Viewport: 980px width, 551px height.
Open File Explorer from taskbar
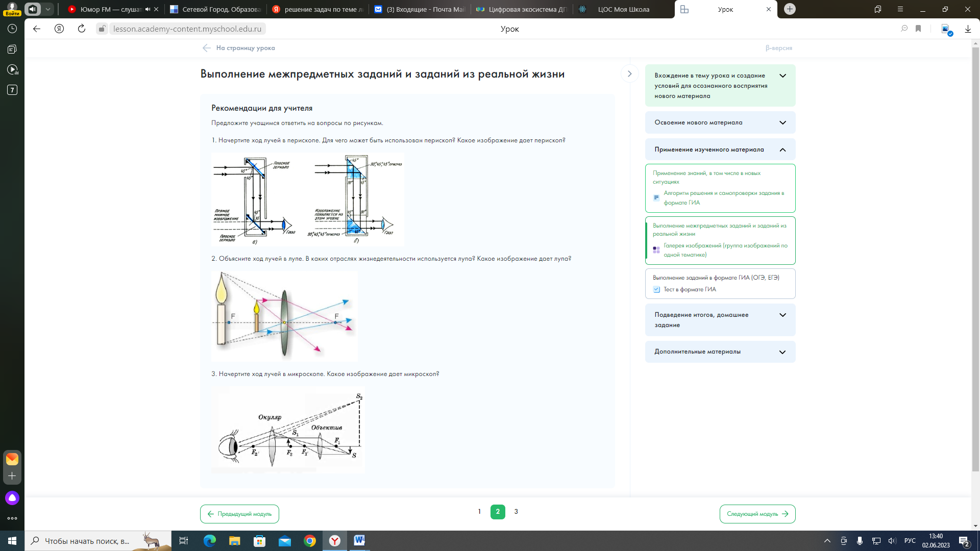pos(234,541)
